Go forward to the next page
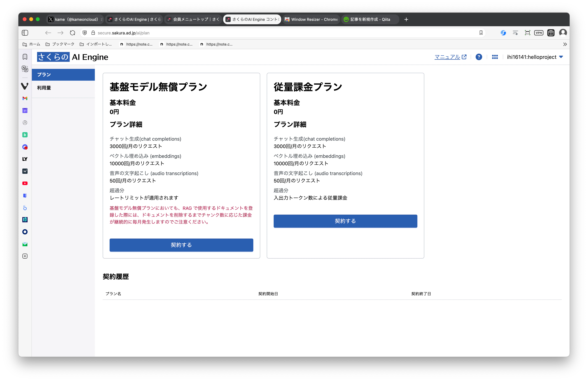Screen dimensions: 588x381 (x=60, y=33)
